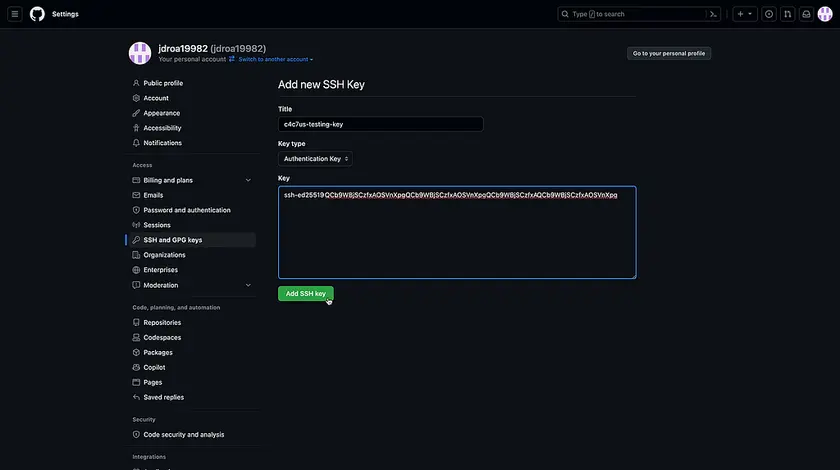Click the Codespaces icon in sidebar
The width and height of the screenshot is (840, 470).
[x=136, y=338]
